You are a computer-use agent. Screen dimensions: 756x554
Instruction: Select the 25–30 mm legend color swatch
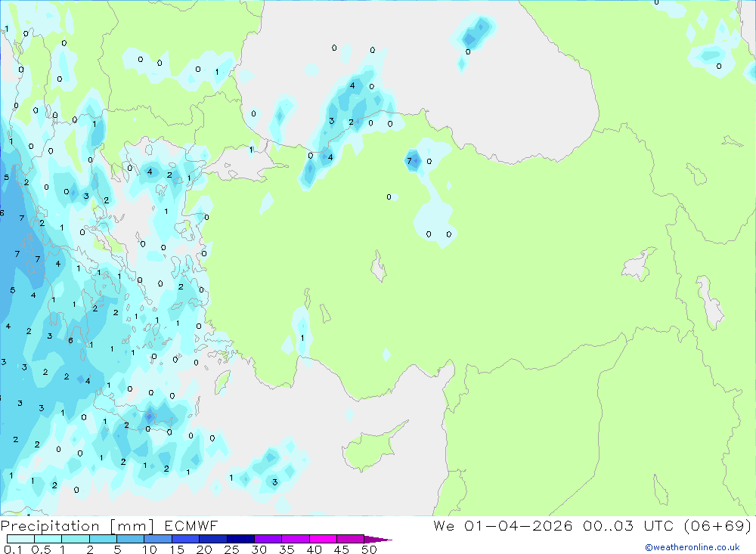(240, 539)
